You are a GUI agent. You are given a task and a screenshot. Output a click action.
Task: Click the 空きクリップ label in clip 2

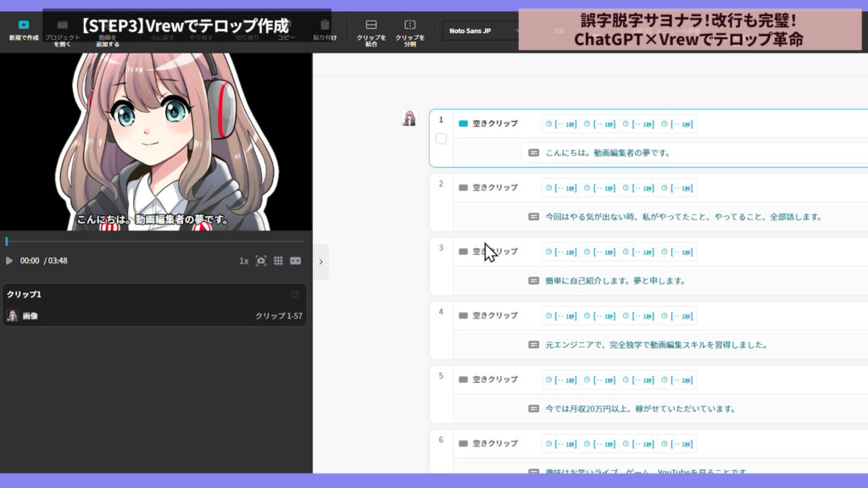[495, 187]
